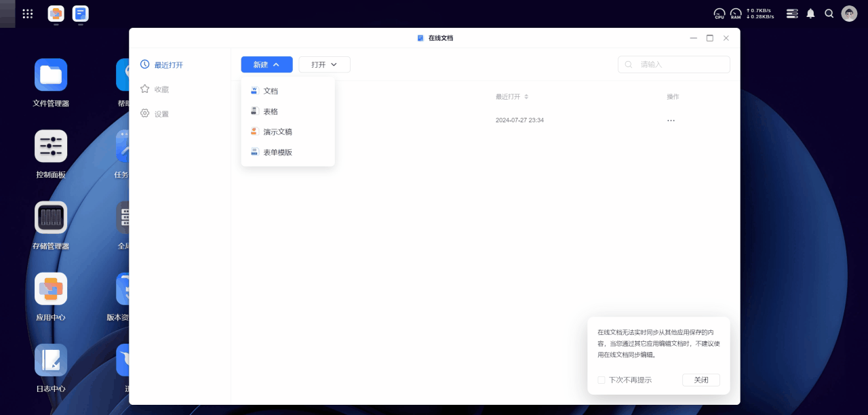Switch to Online Docs in the top taskbar
This screenshot has height=415, width=868.
coord(81,14)
